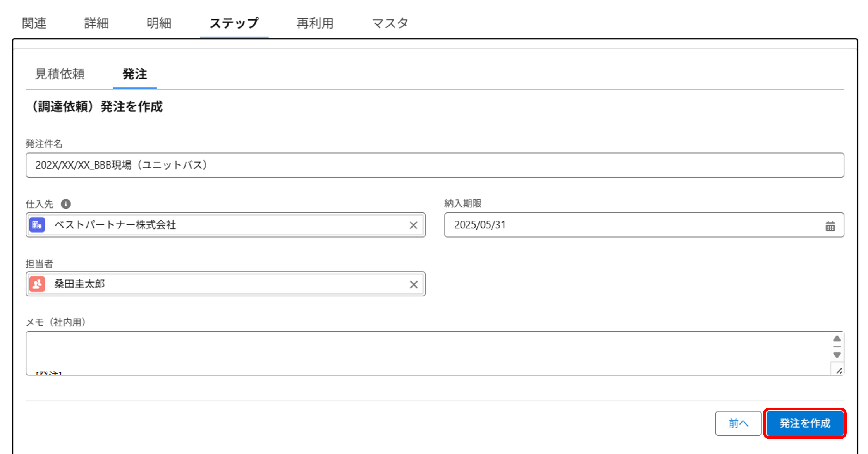Click the ベストパートナー株式会社 account icon

[x=37, y=225]
